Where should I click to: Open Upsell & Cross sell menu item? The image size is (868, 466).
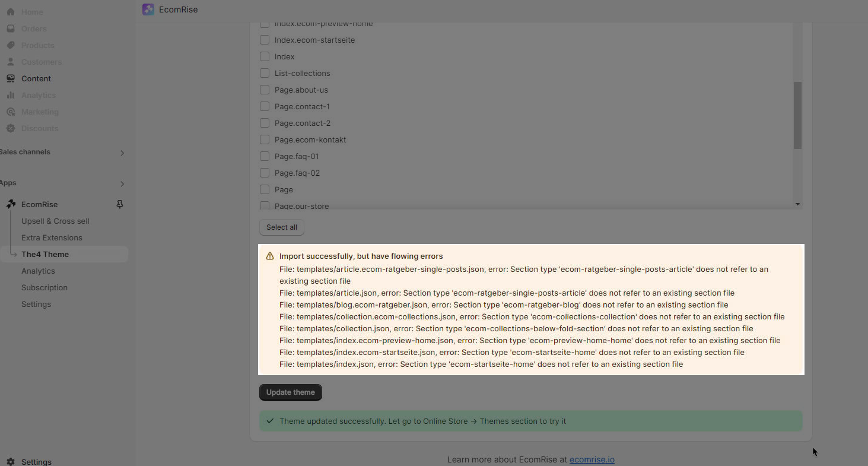coord(55,221)
